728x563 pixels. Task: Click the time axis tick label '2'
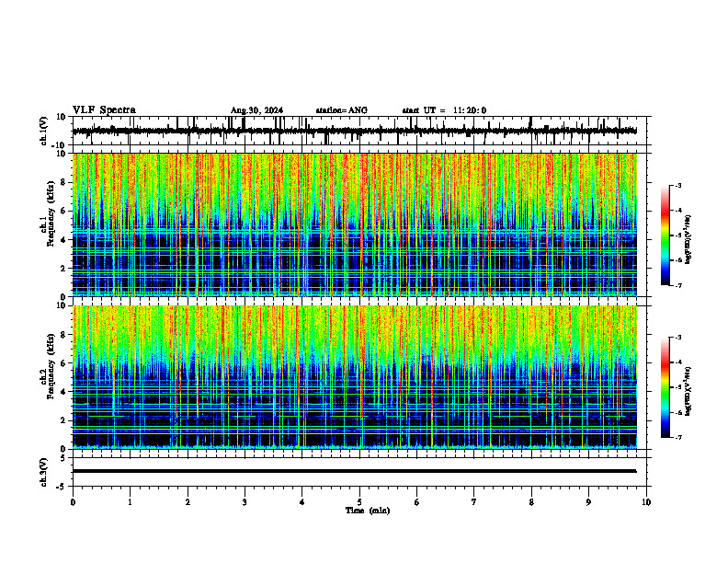pyautogui.click(x=188, y=502)
